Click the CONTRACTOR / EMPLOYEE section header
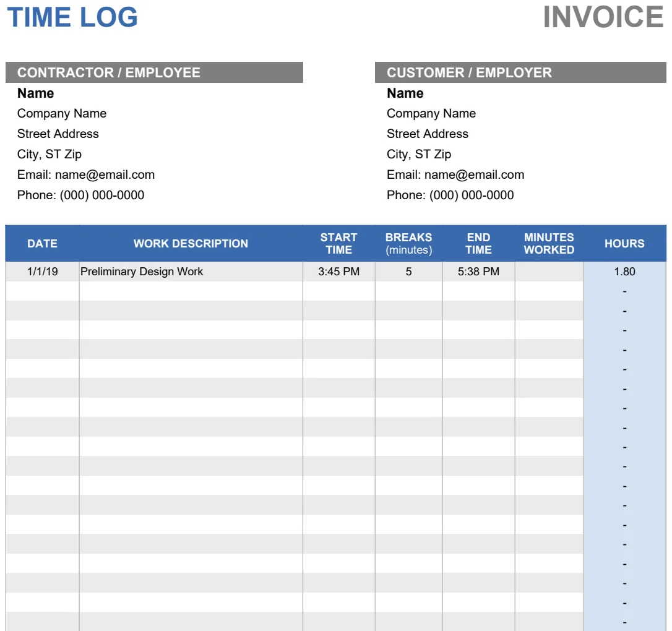Image resolution: width=672 pixels, height=631 pixels. [154, 72]
